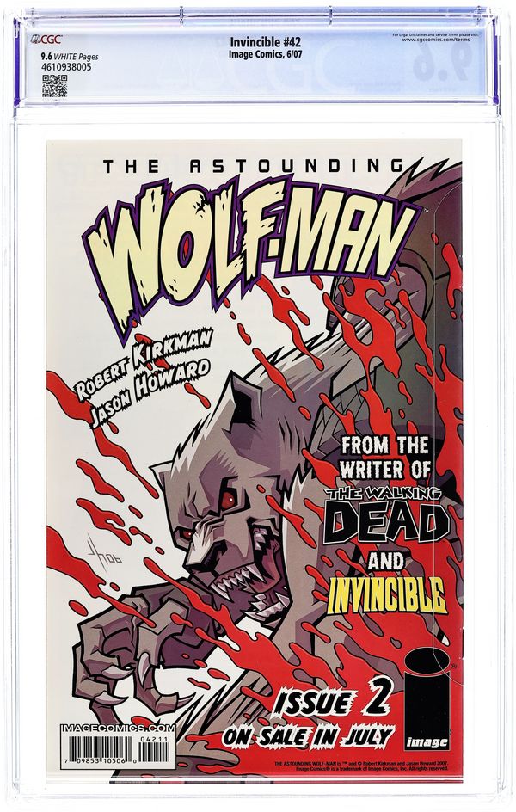The width and height of the screenshot is (516, 812).
Task: Click the Invincible #42 title on the label
Action: (265, 42)
